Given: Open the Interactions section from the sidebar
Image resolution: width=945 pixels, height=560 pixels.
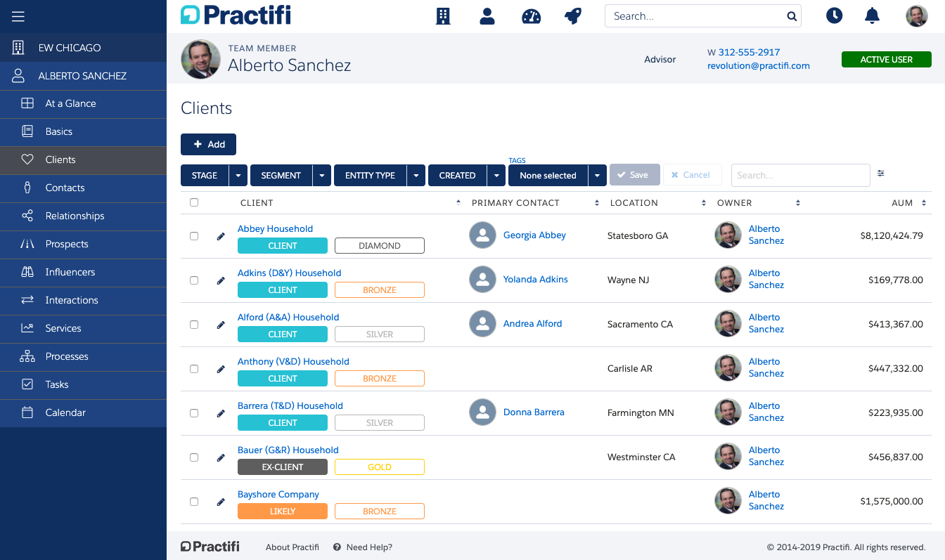Looking at the screenshot, I should point(70,301).
